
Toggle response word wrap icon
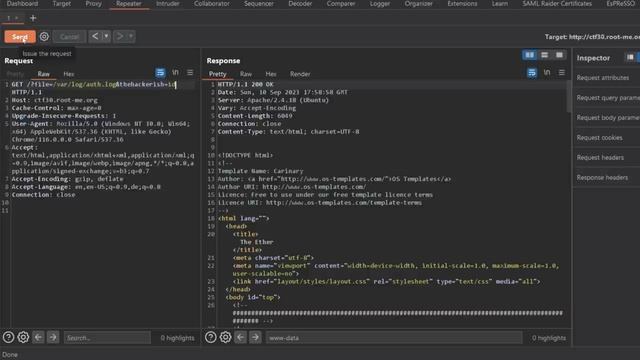point(532,73)
